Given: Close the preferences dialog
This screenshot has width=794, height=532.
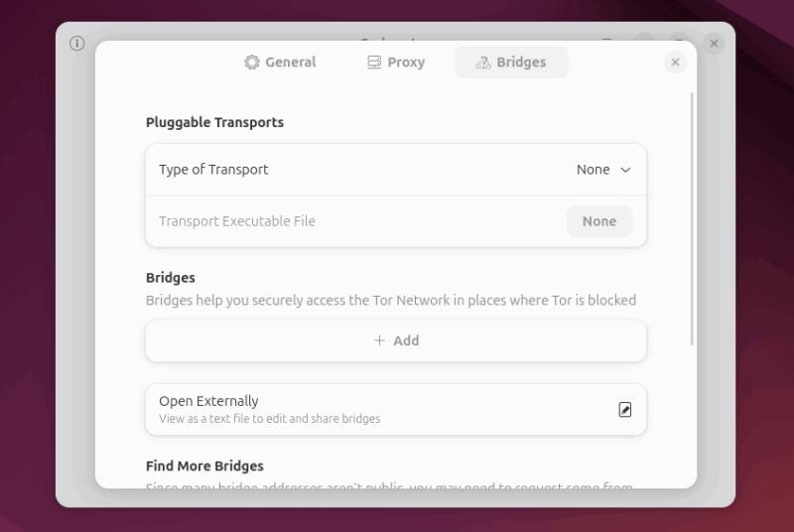Looking at the screenshot, I should pyautogui.click(x=675, y=62).
